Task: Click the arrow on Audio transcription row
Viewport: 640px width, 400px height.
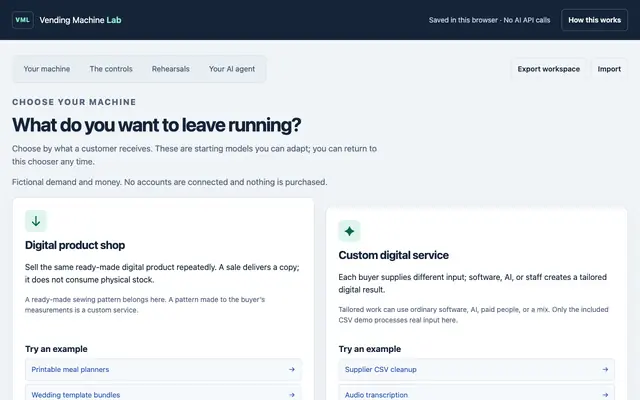Action: pos(605,395)
